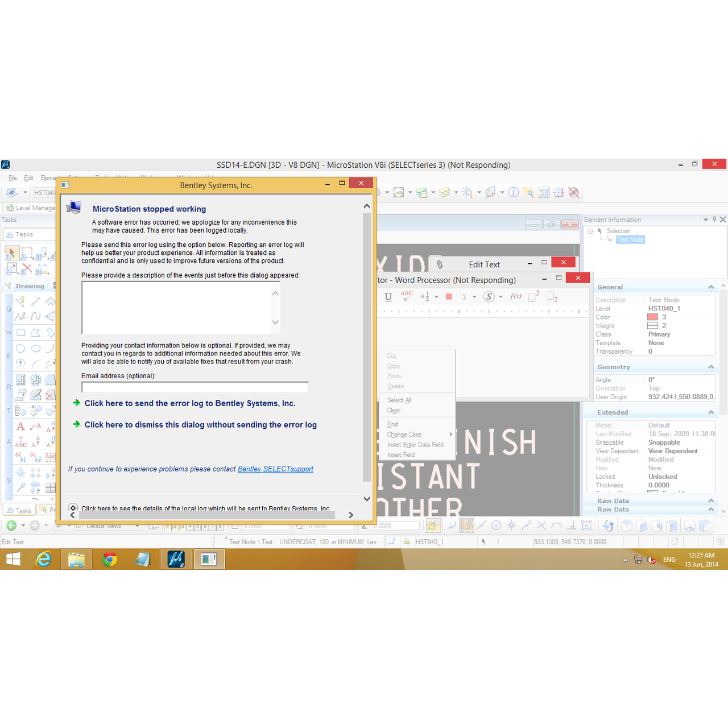The height and width of the screenshot is (728, 728).
Task: Send the error log to Bentley Systems
Action: pyautogui.click(x=189, y=403)
